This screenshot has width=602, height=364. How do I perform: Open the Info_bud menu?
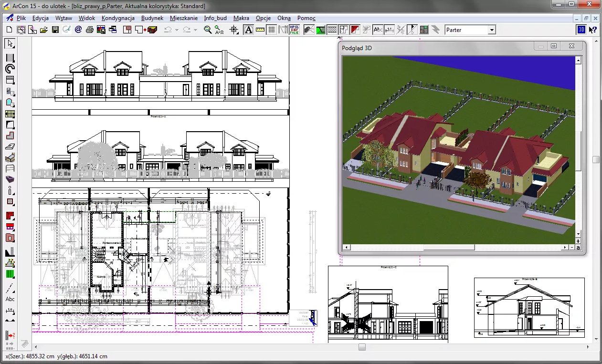[215, 18]
